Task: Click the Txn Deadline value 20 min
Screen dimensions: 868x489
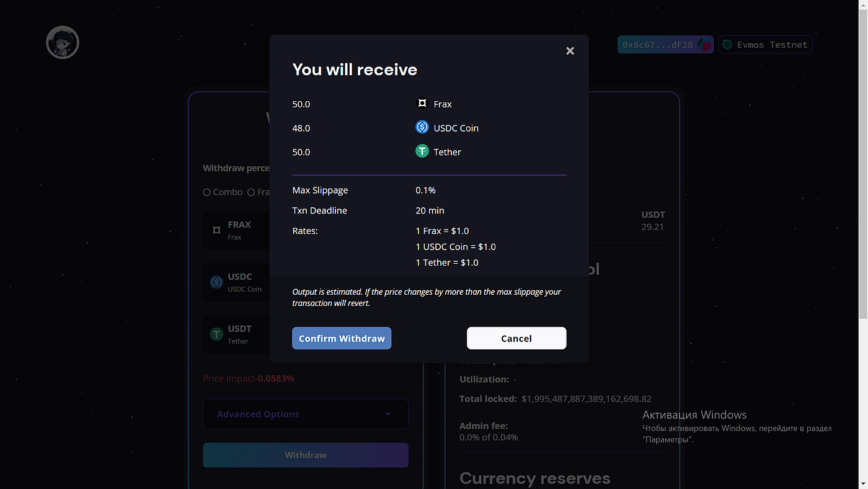Action: click(x=430, y=210)
